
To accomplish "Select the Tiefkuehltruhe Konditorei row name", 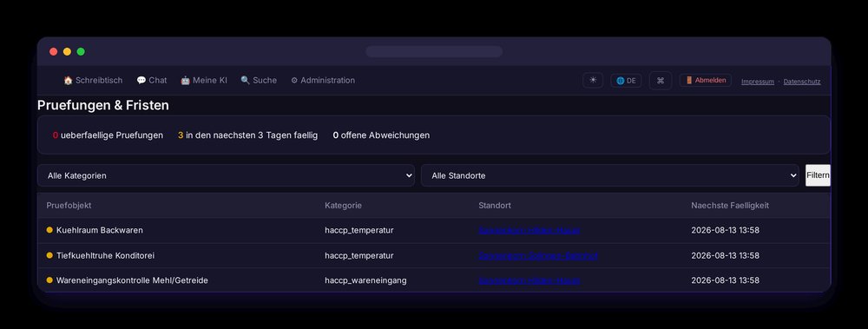I will point(105,256).
